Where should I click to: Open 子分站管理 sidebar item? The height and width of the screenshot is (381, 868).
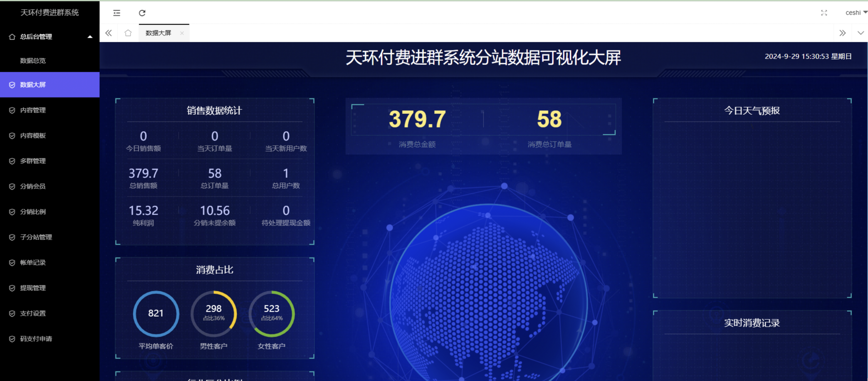pos(50,237)
